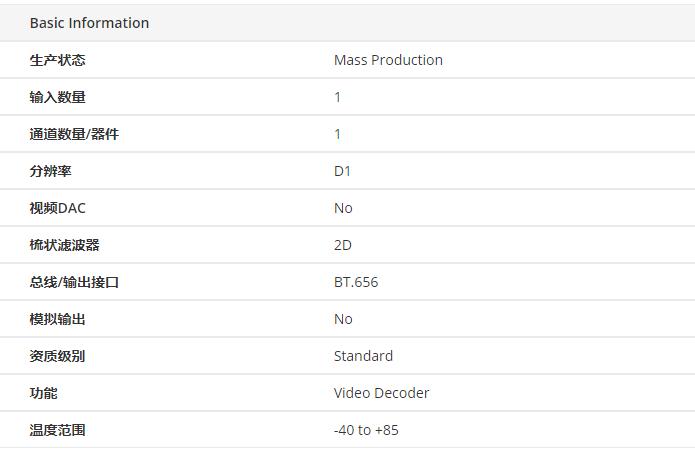Click the BT.656 interface value
This screenshot has width=695, height=449.
(356, 282)
